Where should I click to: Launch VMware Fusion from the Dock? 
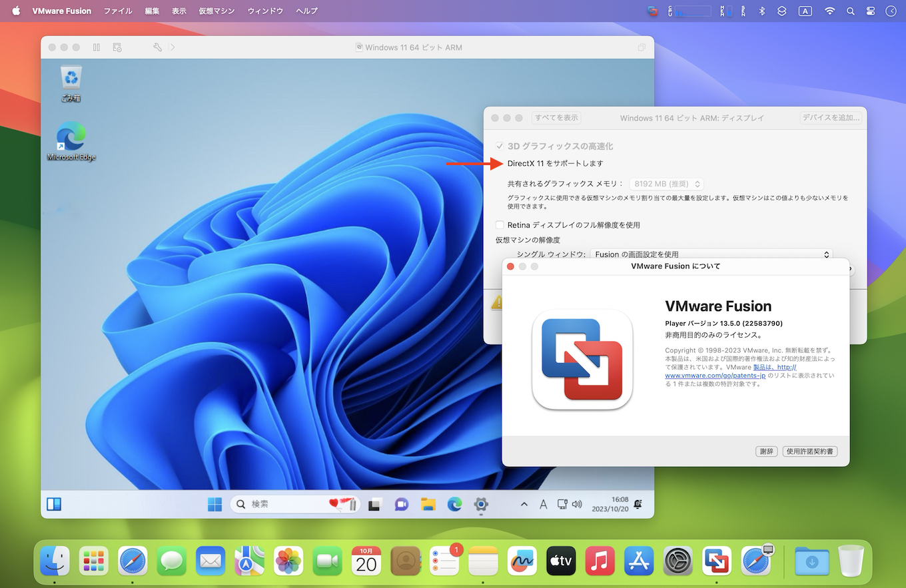point(716,561)
